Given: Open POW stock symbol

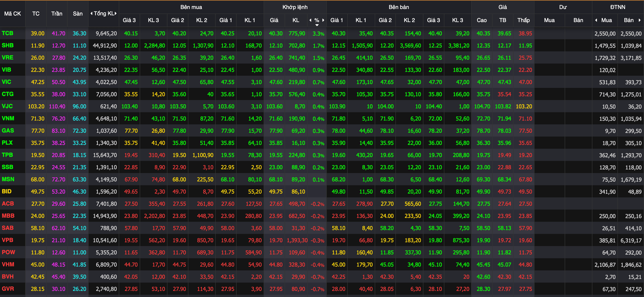Looking at the screenshot, I should click(x=9, y=252).
